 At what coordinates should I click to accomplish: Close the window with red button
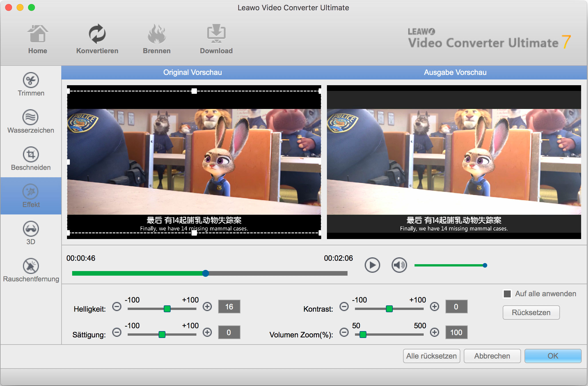(x=9, y=7)
